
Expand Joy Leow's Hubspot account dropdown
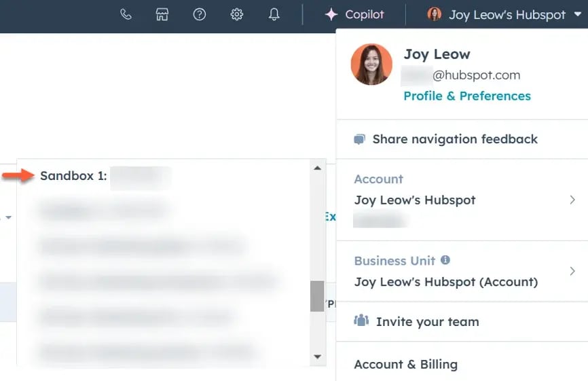[x=506, y=14]
